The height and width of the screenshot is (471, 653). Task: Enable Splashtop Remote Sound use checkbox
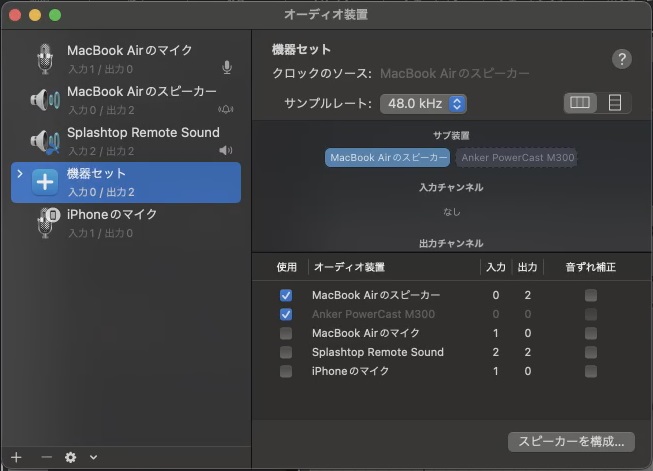(x=286, y=352)
